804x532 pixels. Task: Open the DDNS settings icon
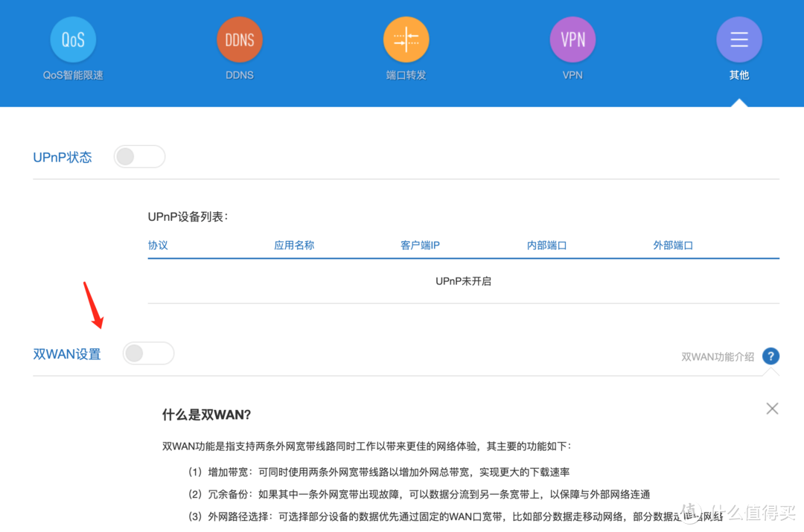(239, 39)
